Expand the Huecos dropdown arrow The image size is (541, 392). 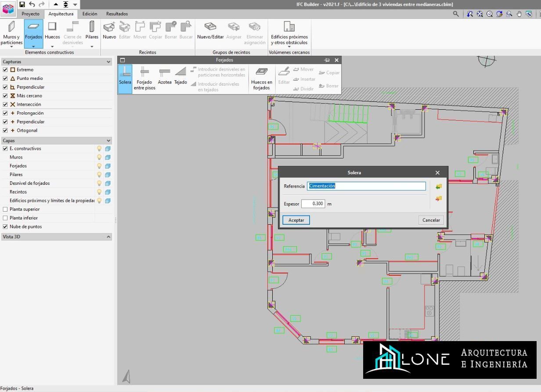pyautogui.click(x=52, y=46)
